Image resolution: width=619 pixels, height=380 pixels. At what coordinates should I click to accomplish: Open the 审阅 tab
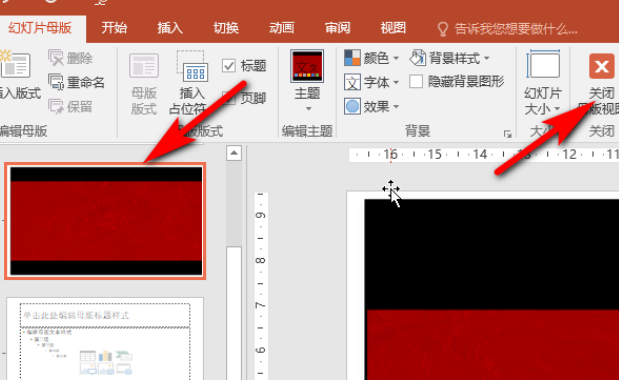(x=338, y=28)
